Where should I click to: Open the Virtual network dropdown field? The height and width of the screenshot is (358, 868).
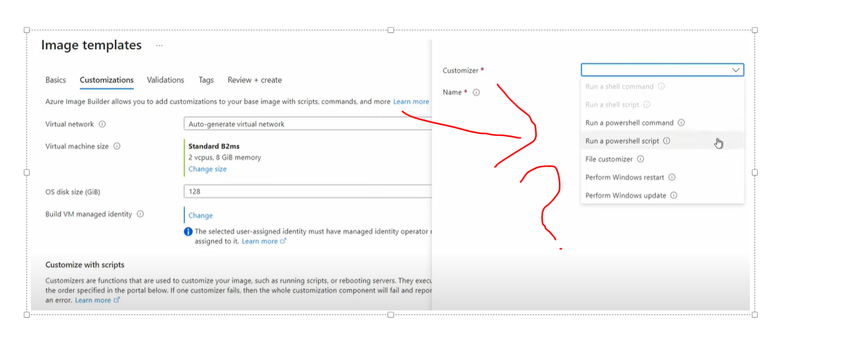click(x=308, y=124)
